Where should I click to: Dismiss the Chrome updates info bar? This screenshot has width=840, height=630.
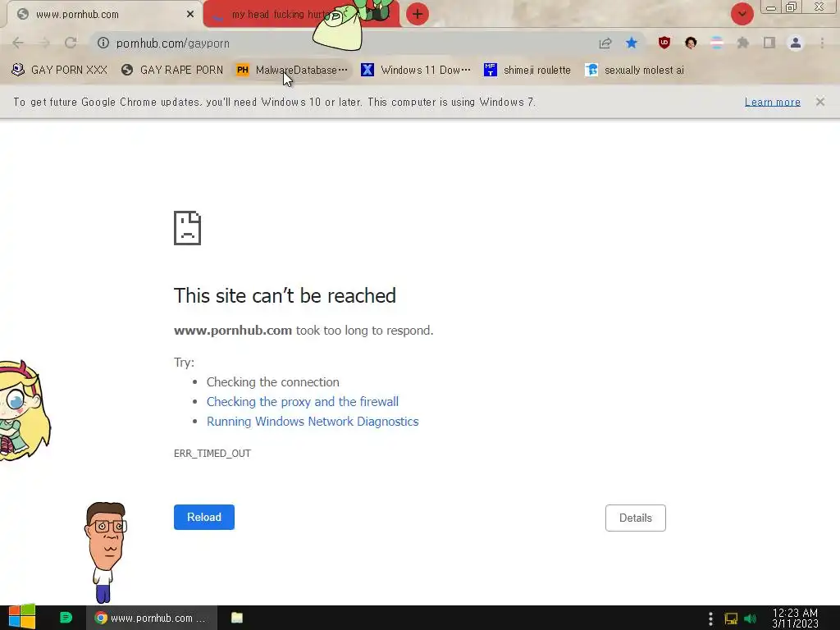pos(820,102)
